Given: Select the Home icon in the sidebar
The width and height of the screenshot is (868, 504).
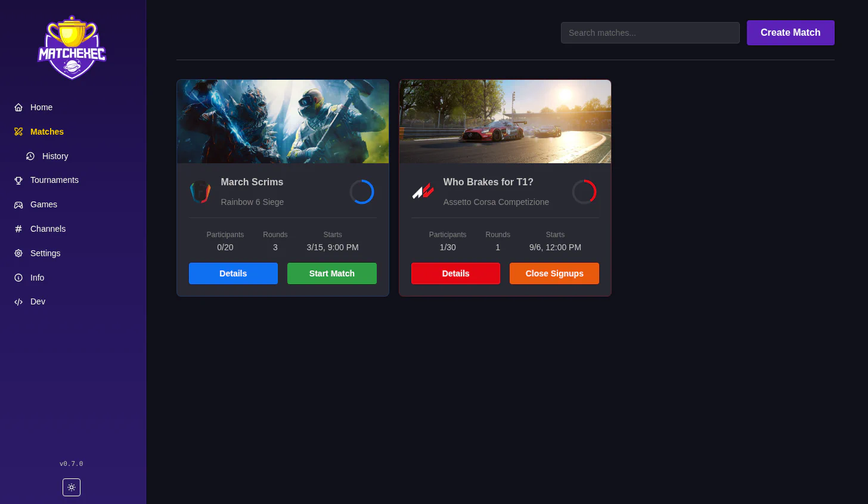Looking at the screenshot, I should point(18,107).
